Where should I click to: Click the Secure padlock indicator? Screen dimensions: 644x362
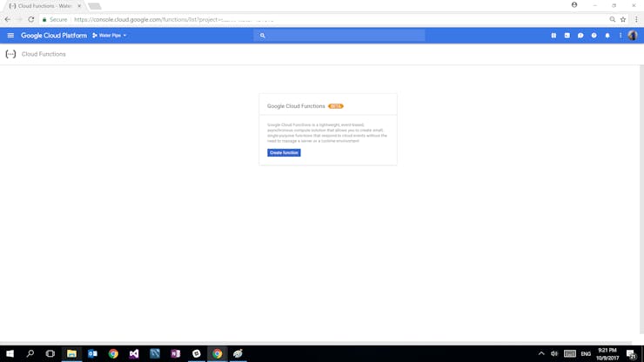tap(55, 19)
